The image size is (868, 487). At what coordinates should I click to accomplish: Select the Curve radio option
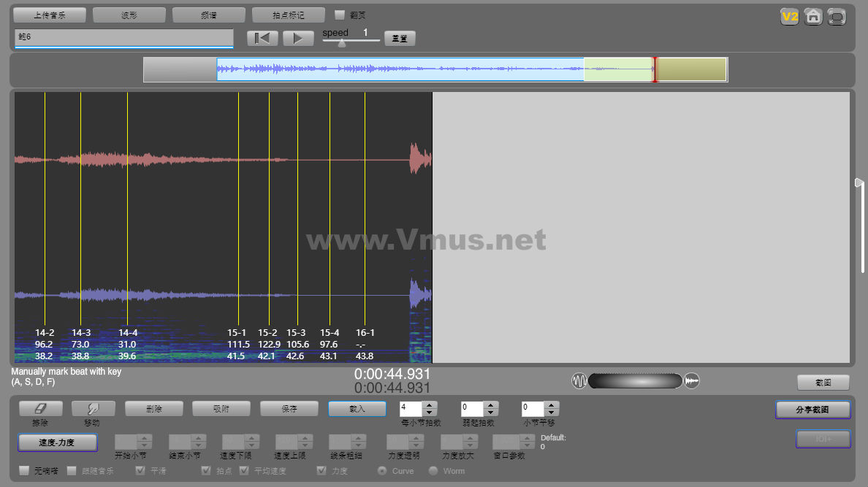pyautogui.click(x=382, y=471)
